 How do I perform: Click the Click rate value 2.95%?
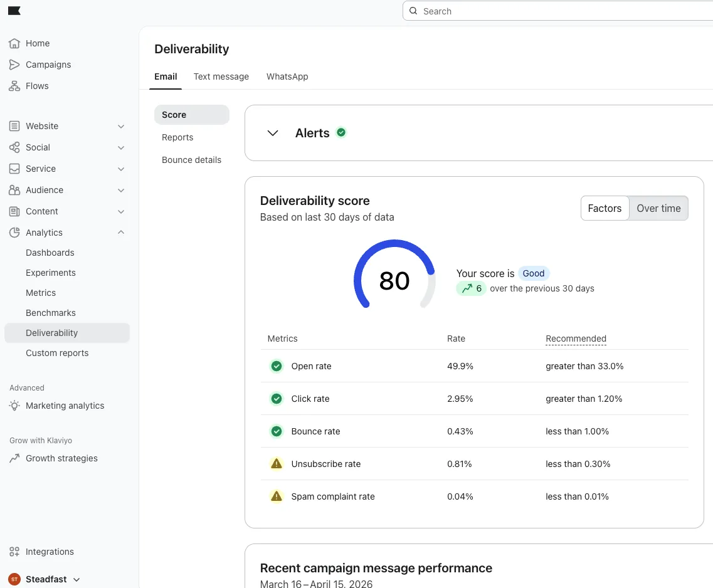click(460, 399)
